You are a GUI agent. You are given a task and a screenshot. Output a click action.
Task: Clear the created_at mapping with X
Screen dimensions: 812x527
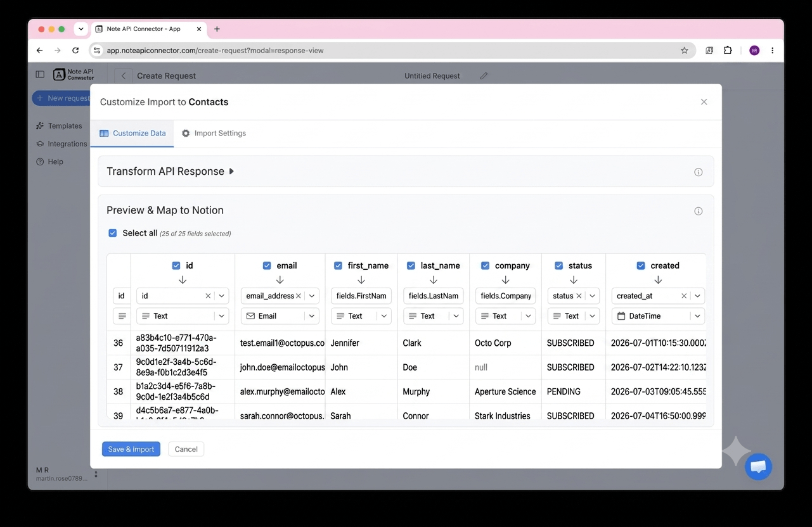pyautogui.click(x=684, y=296)
